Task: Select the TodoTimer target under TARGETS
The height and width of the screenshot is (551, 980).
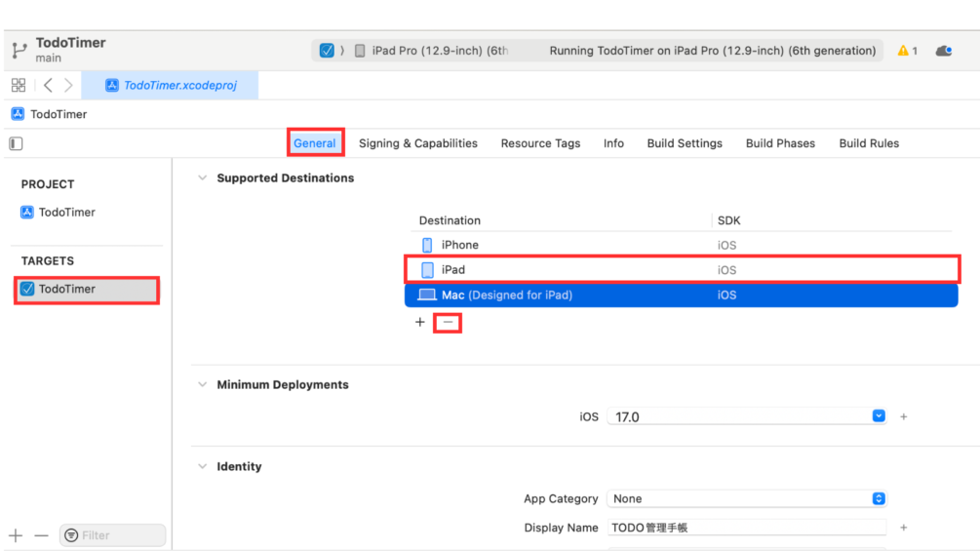Action: pos(87,290)
